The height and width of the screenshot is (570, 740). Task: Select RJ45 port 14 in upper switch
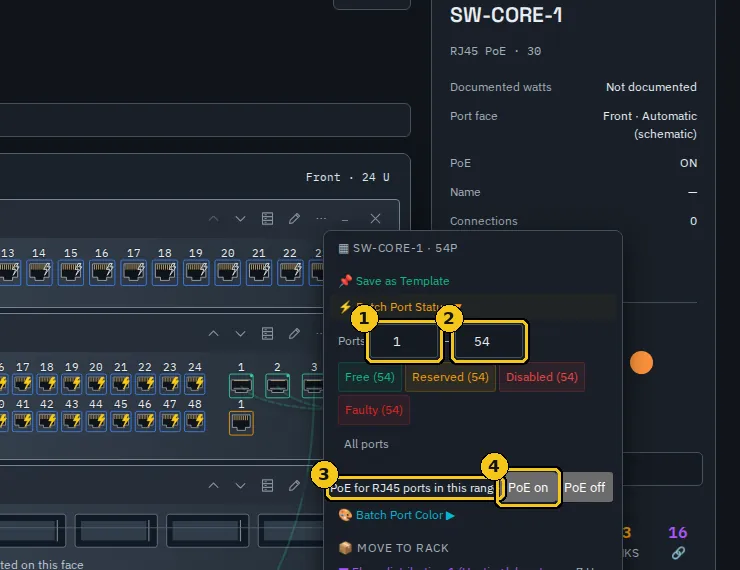point(39,272)
